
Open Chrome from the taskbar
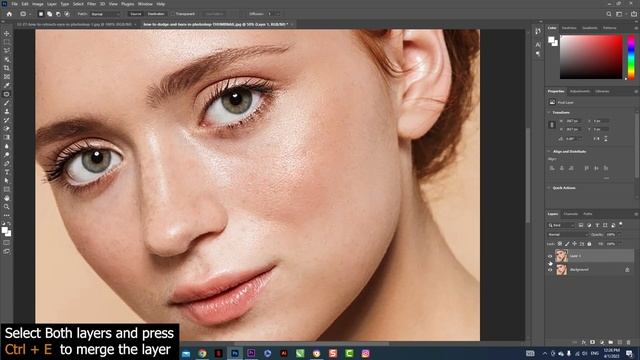tap(202, 353)
